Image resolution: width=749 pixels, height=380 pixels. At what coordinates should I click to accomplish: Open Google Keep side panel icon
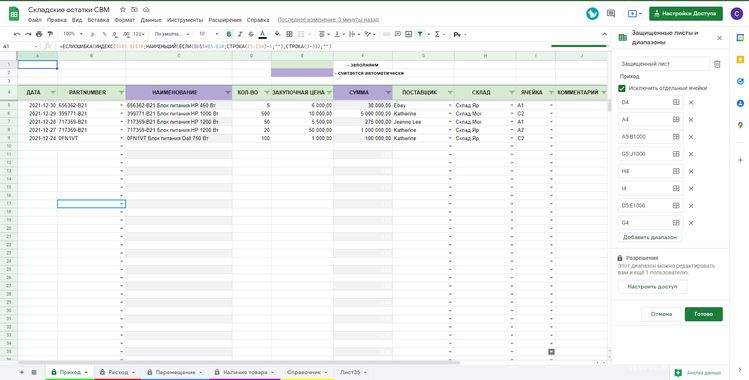[x=740, y=60]
